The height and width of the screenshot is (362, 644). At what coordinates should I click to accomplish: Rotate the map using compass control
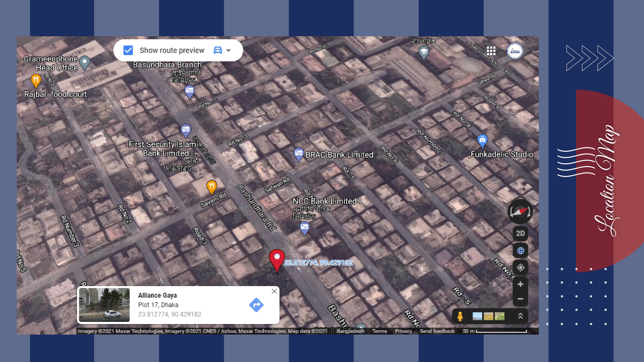(x=520, y=212)
